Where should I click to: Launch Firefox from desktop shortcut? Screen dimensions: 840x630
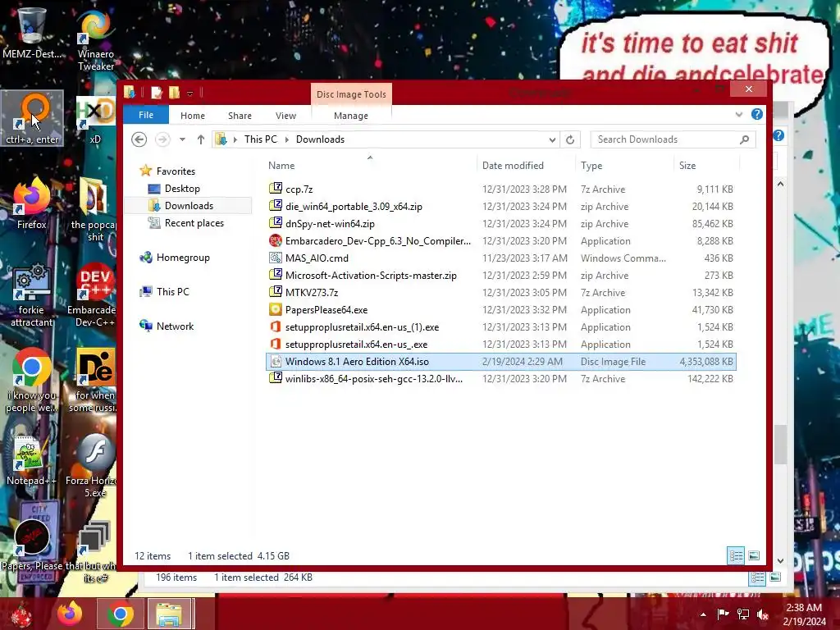click(x=32, y=203)
